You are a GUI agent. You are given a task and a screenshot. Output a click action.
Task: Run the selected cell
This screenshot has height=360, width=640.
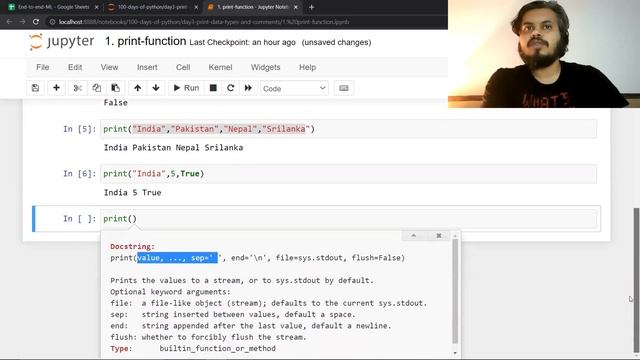coord(186,88)
